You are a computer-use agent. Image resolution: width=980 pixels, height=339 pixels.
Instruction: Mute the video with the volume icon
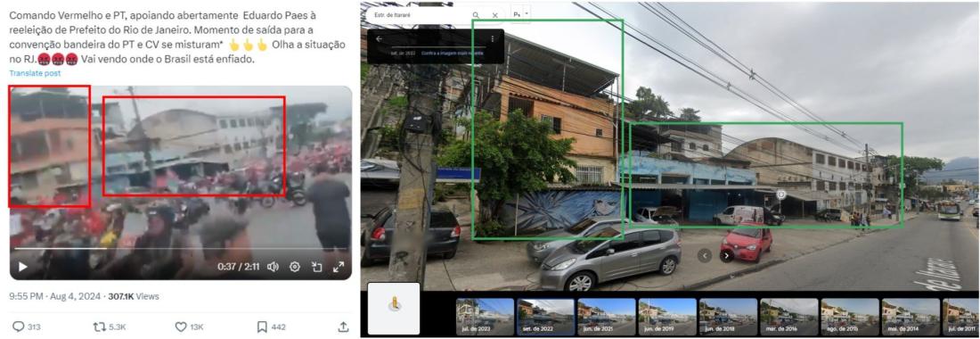(274, 267)
